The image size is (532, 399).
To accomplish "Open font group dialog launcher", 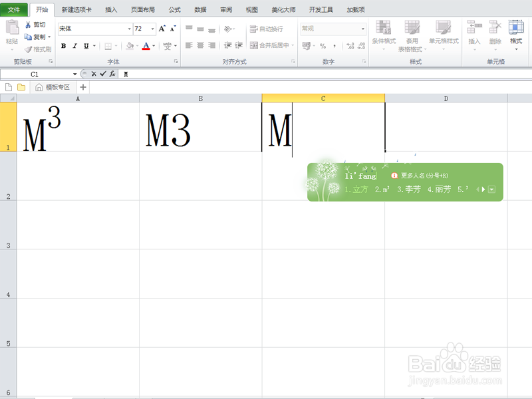I will [176, 61].
